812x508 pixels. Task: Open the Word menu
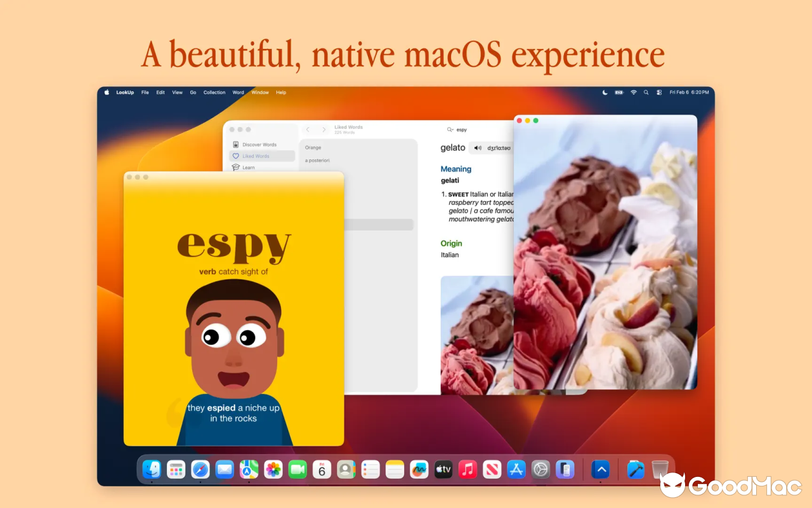(239, 93)
